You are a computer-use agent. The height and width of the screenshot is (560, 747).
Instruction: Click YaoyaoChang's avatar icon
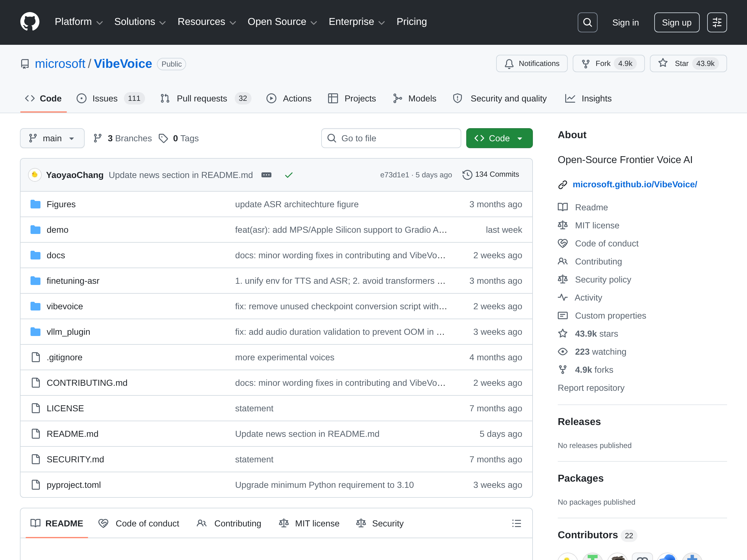(35, 175)
